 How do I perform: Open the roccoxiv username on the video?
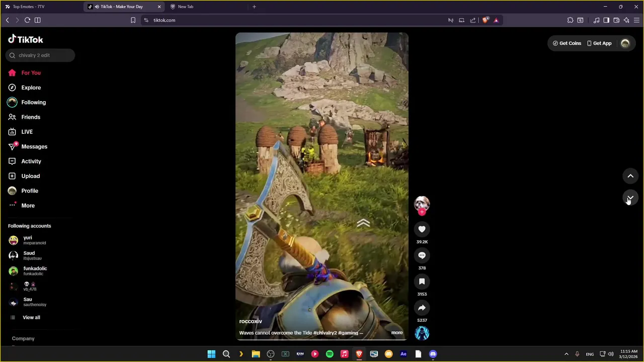click(251, 321)
